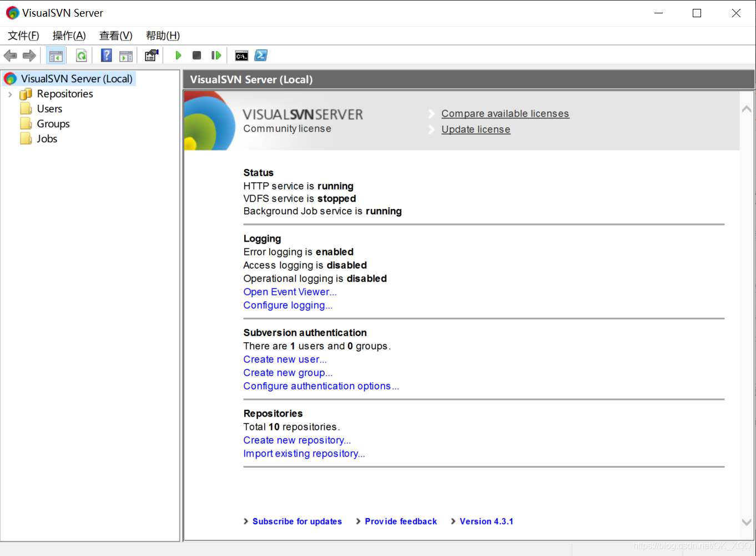Click the Refresh toolbar icon
Image resolution: width=756 pixels, height=556 pixels.
[81, 56]
